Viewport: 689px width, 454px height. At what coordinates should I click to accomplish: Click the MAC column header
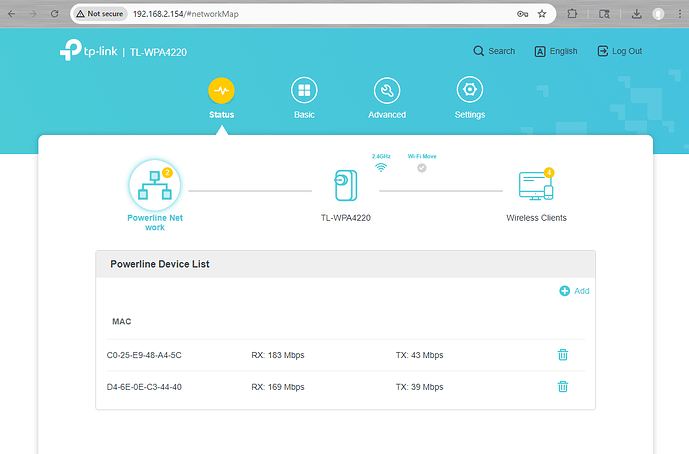pyautogui.click(x=122, y=322)
